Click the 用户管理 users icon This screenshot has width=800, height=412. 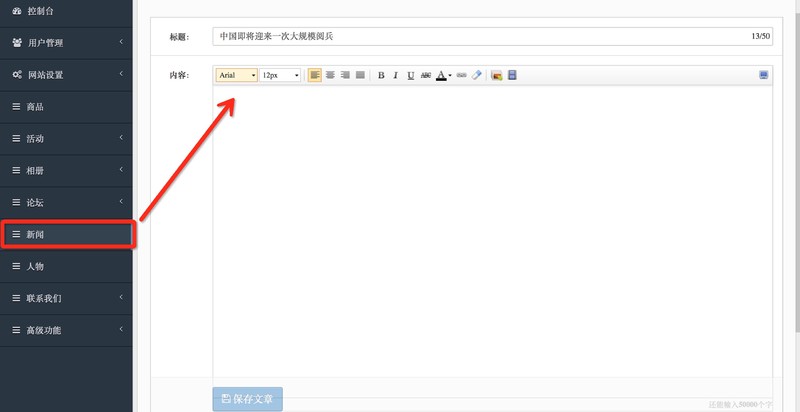[x=17, y=43]
